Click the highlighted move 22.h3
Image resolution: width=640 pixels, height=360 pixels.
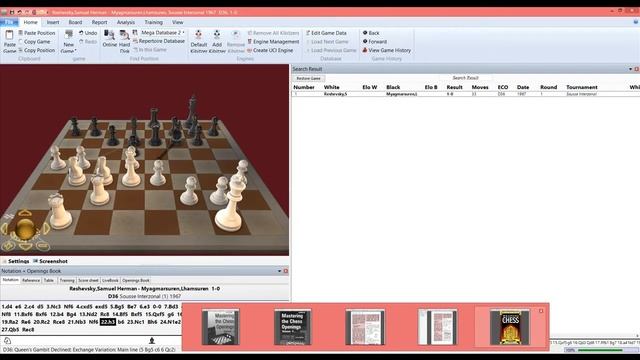[108, 322]
